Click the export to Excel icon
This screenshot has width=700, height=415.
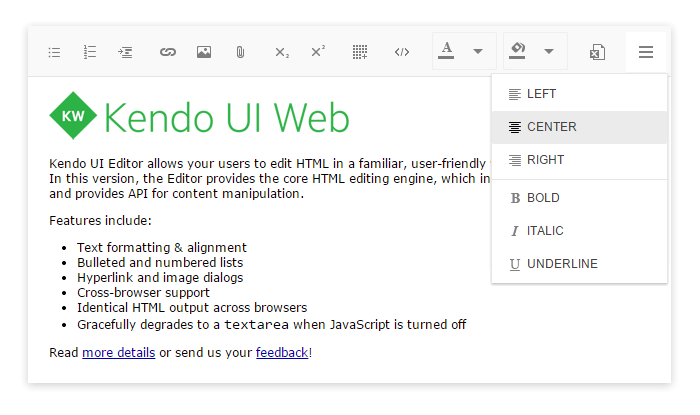click(597, 52)
